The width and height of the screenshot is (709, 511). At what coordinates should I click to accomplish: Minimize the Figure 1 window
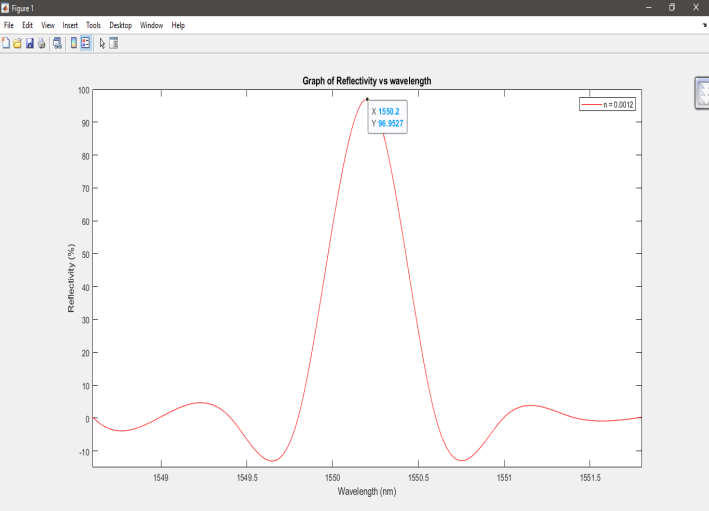(x=648, y=8)
